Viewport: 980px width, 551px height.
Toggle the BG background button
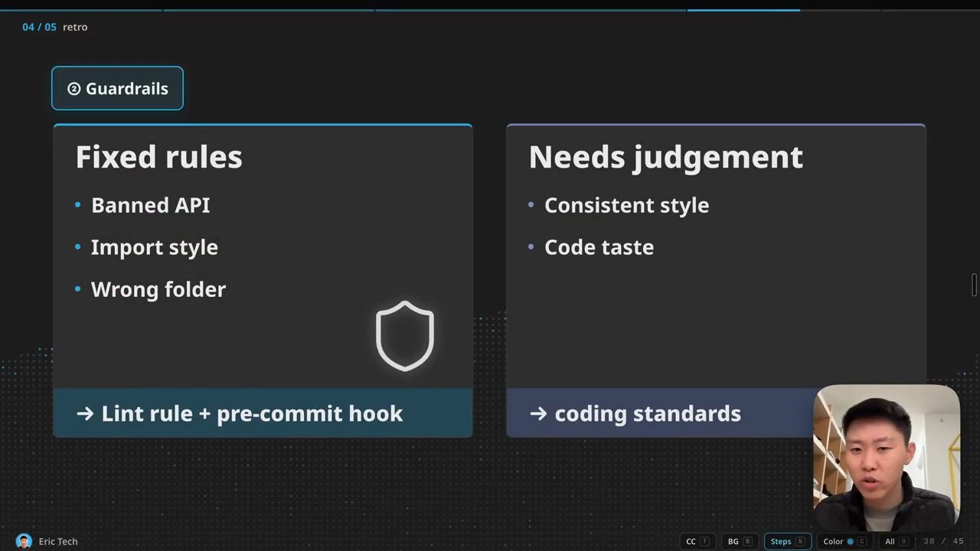click(x=740, y=541)
